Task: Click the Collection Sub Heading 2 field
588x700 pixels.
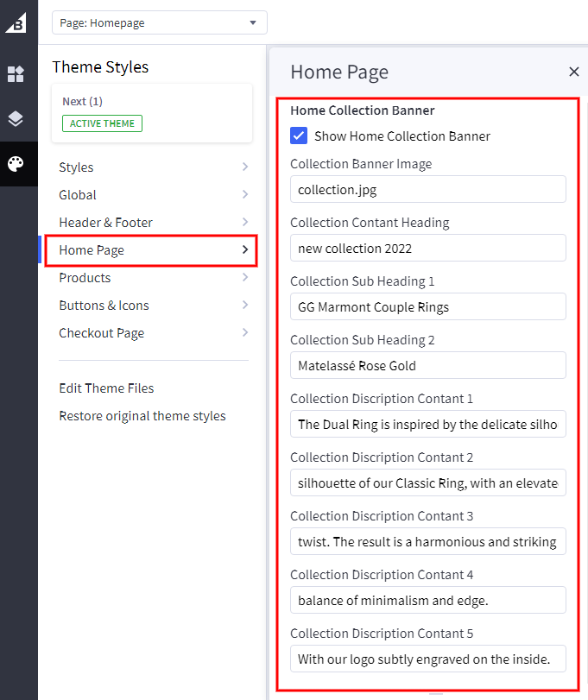Action: [427, 366]
